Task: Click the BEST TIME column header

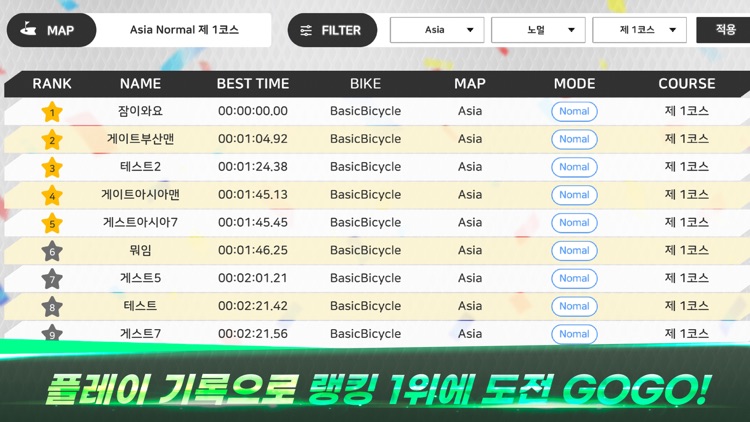Action: click(x=253, y=84)
